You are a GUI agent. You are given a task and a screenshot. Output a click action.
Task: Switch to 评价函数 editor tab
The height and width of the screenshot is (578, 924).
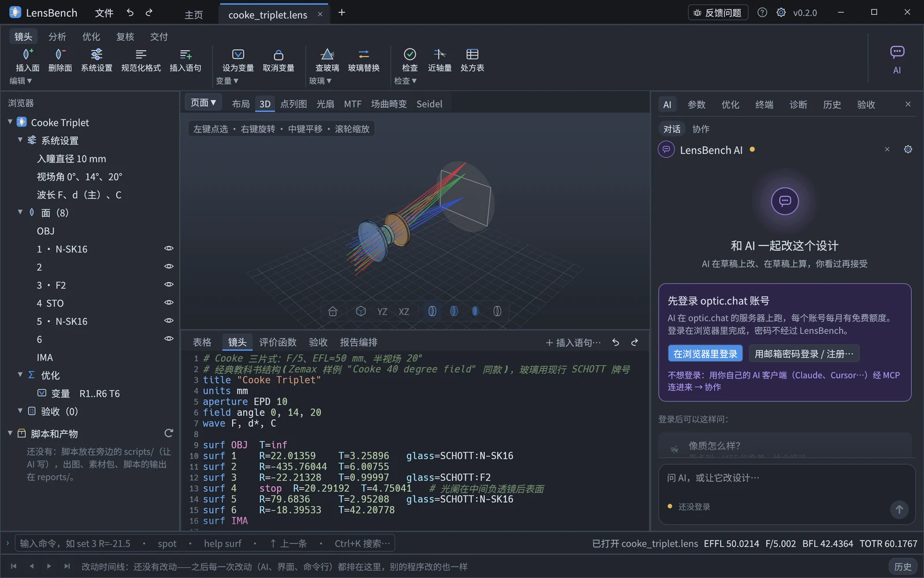(x=278, y=342)
